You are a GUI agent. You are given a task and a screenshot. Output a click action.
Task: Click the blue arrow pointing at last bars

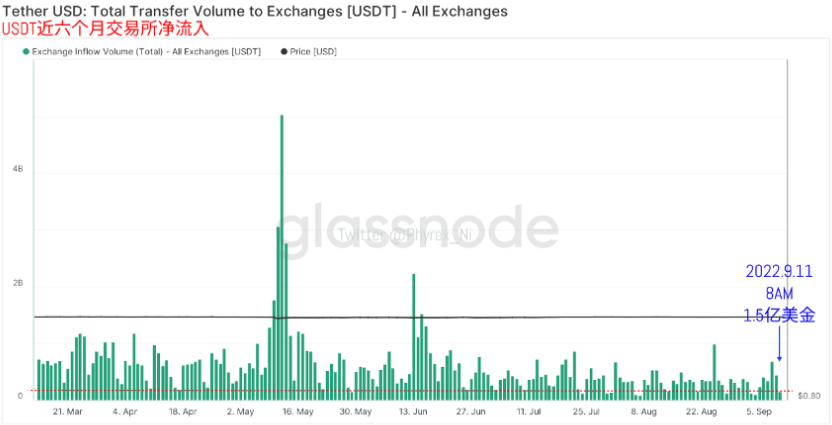pyautogui.click(x=779, y=343)
